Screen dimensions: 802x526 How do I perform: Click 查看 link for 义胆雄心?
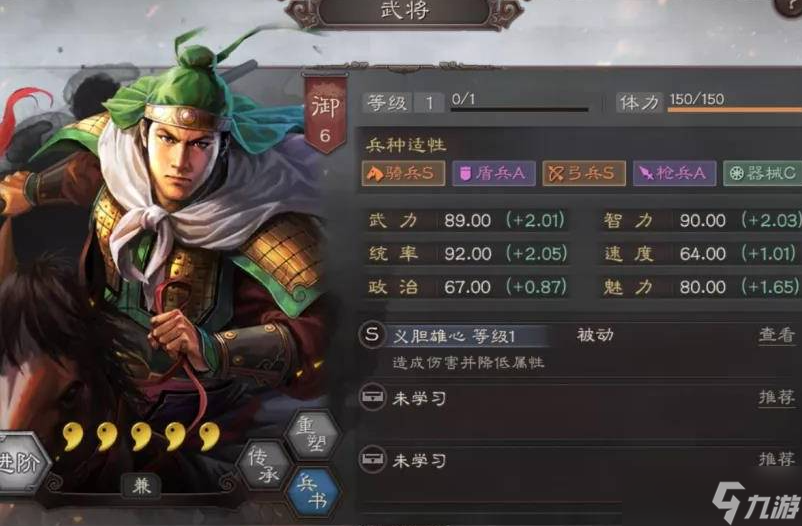coord(776,335)
